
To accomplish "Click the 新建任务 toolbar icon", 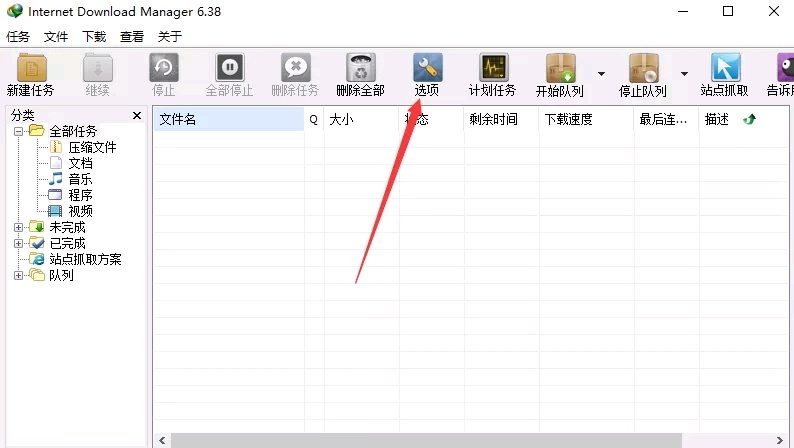I will [x=31, y=68].
